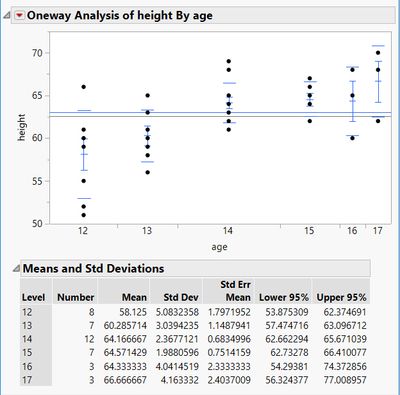Screen dimensions: 400x395
Task: Click the Lower 95% value 53.875309
Action: point(287,312)
